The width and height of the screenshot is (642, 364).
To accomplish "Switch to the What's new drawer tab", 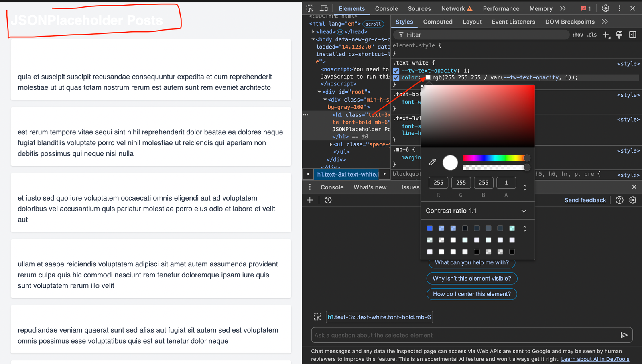I will pos(370,187).
